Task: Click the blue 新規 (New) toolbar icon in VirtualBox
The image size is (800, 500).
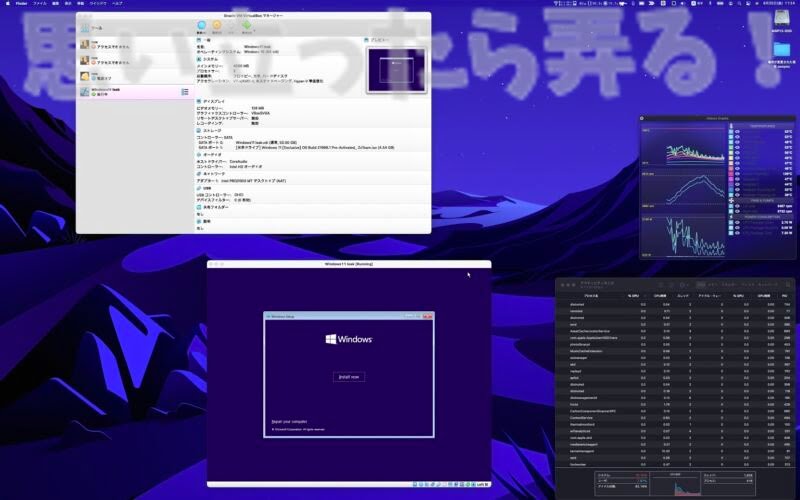Action: (202, 26)
